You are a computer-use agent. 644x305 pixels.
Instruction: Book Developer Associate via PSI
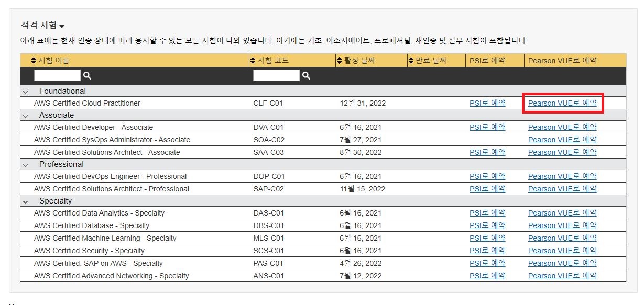point(487,127)
